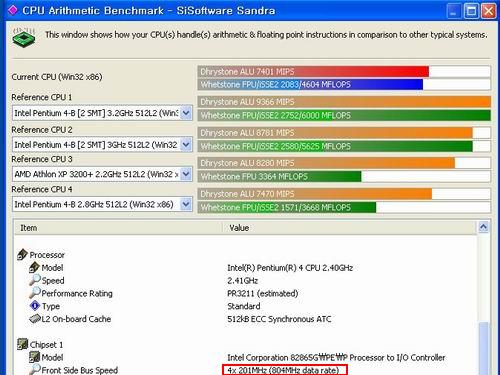Click the Dhrystone ALU 7470 MIPS bar
The width and height of the screenshot is (500, 375).
point(315,194)
